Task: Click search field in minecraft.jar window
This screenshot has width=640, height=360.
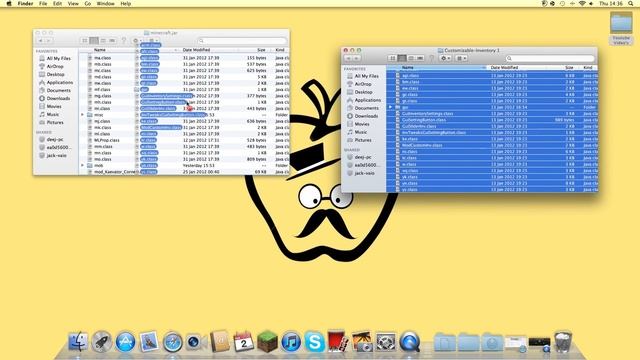Action: 241,40
